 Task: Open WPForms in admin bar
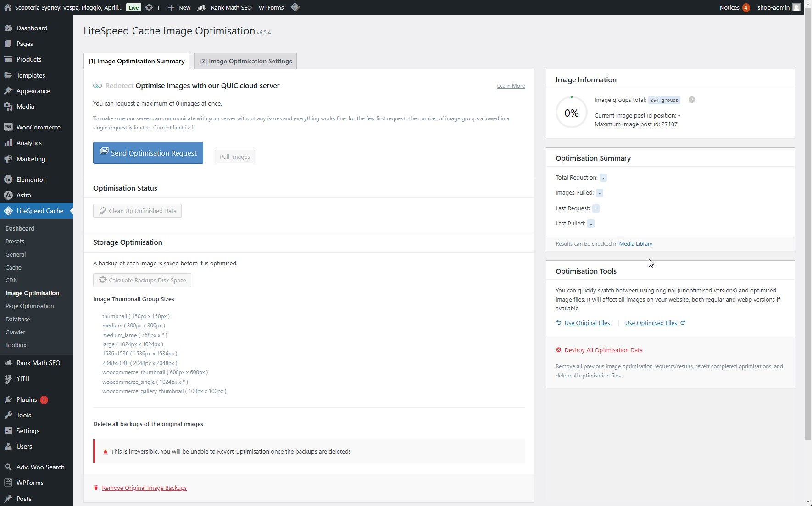point(271,7)
